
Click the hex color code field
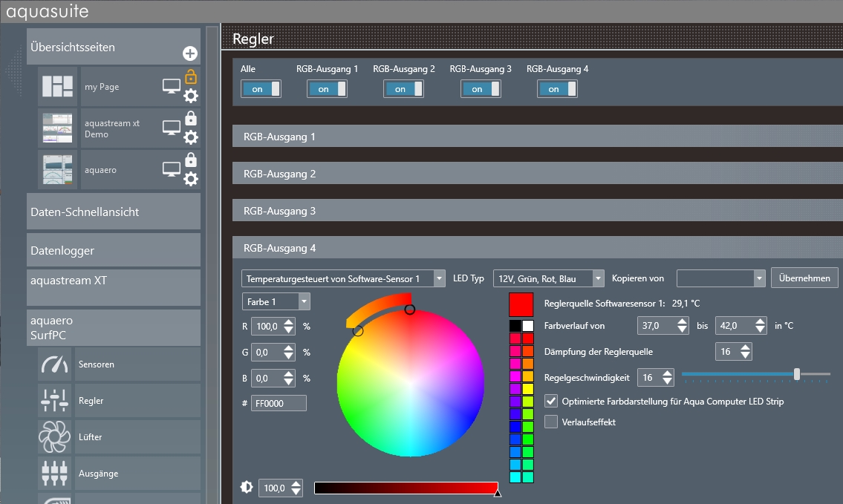coord(279,403)
